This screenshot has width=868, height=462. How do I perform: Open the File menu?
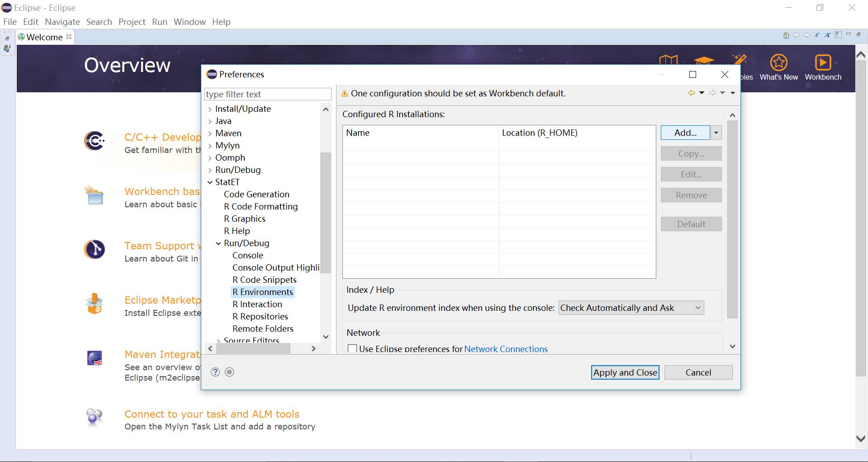point(10,22)
